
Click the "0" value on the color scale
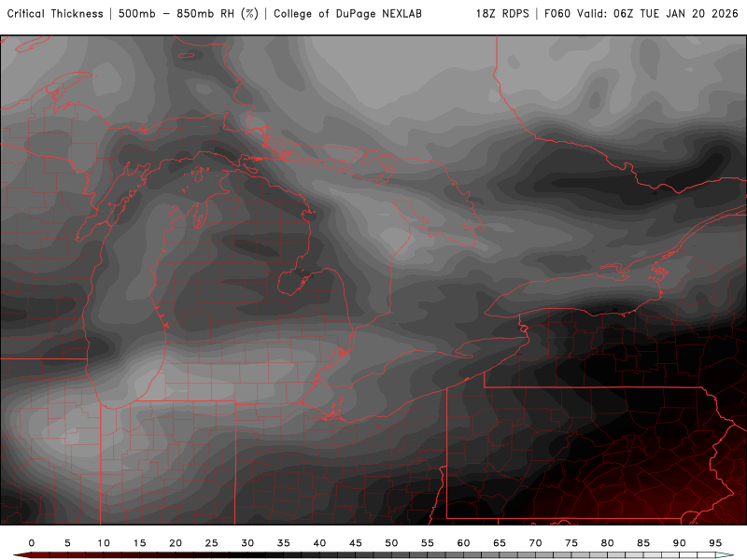pos(32,543)
